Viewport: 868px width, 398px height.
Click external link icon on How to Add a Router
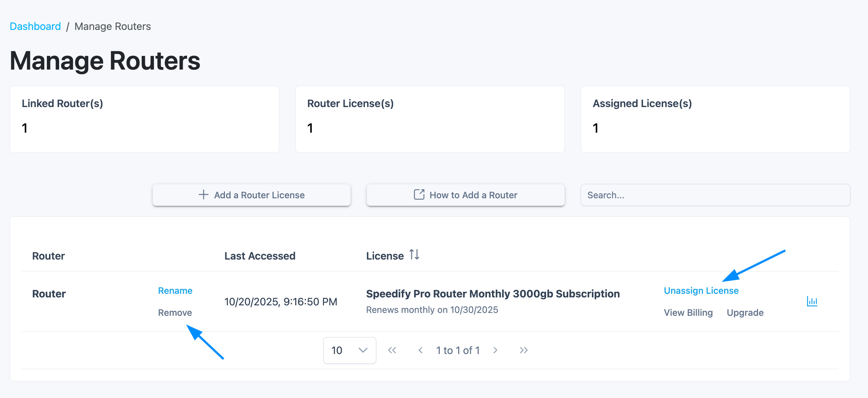coord(419,195)
